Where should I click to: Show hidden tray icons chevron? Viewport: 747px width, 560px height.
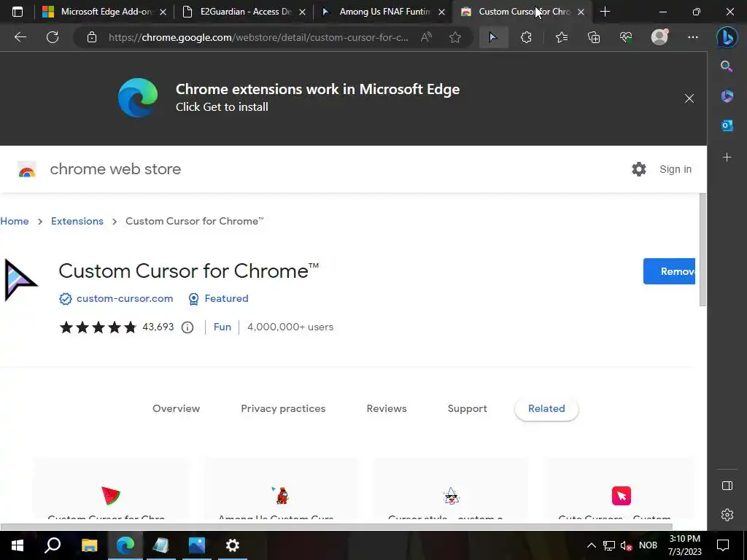591,545
